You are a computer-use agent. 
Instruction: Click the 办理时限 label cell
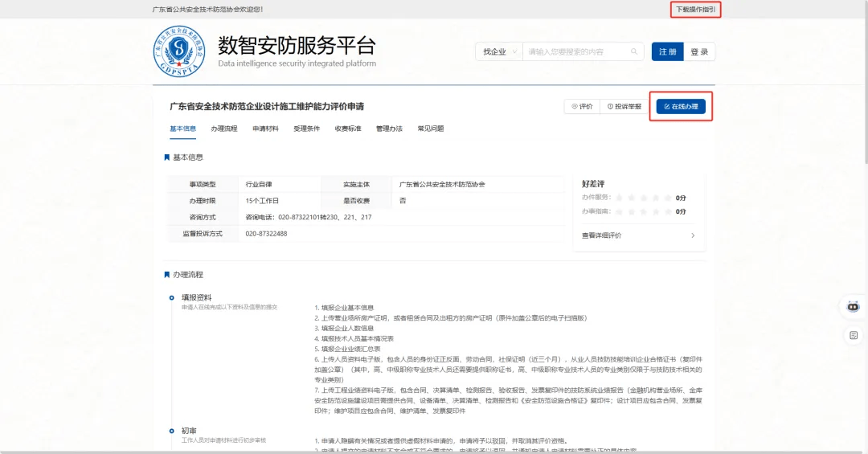(203, 200)
